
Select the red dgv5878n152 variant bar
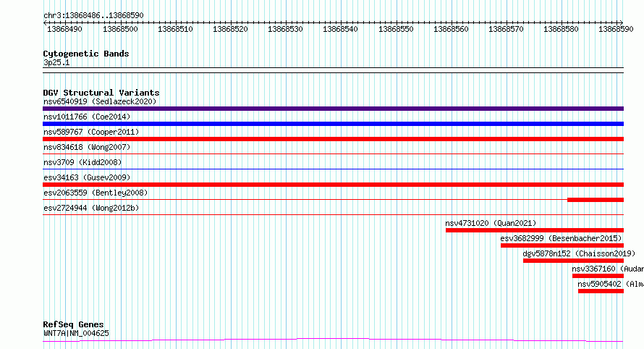[x=573, y=261]
